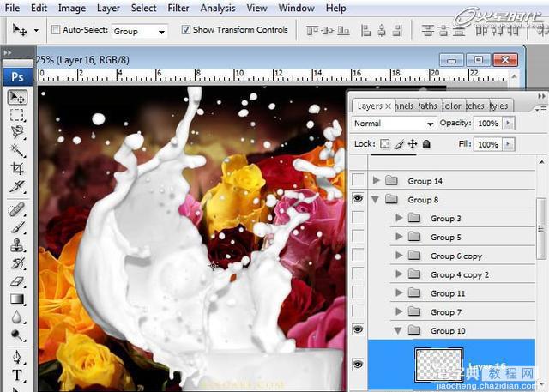The height and width of the screenshot is (392, 549).
Task: Select the Blur tool
Action: tap(17, 317)
